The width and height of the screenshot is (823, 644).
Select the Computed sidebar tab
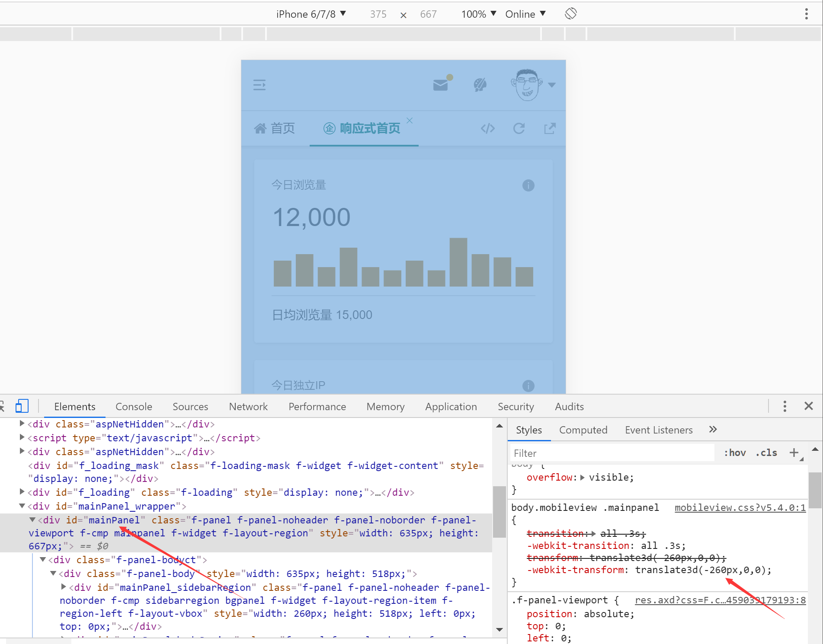coord(583,430)
